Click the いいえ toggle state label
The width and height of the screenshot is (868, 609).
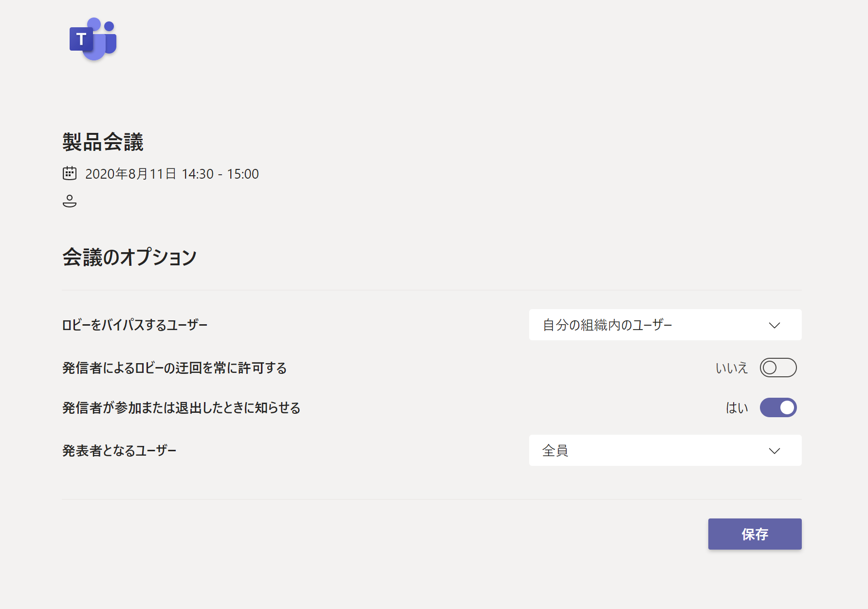[x=732, y=368]
